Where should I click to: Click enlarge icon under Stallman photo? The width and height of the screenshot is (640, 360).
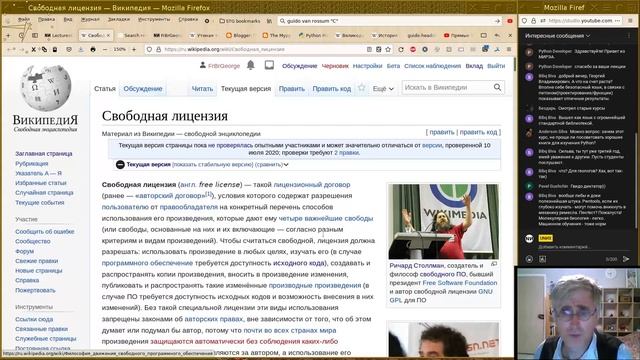[494, 264]
